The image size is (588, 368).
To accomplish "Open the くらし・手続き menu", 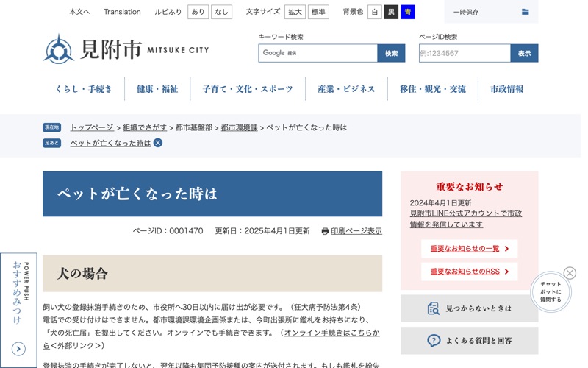I will [x=84, y=89].
